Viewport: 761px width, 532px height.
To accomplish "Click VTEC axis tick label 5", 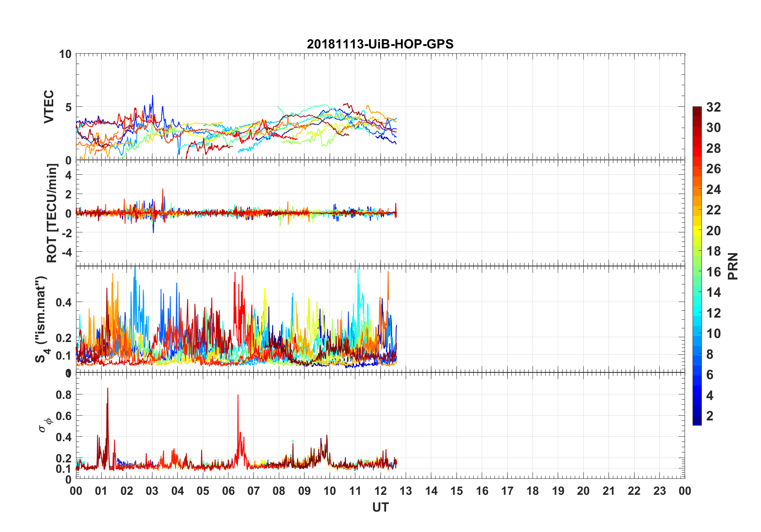I will [68, 107].
